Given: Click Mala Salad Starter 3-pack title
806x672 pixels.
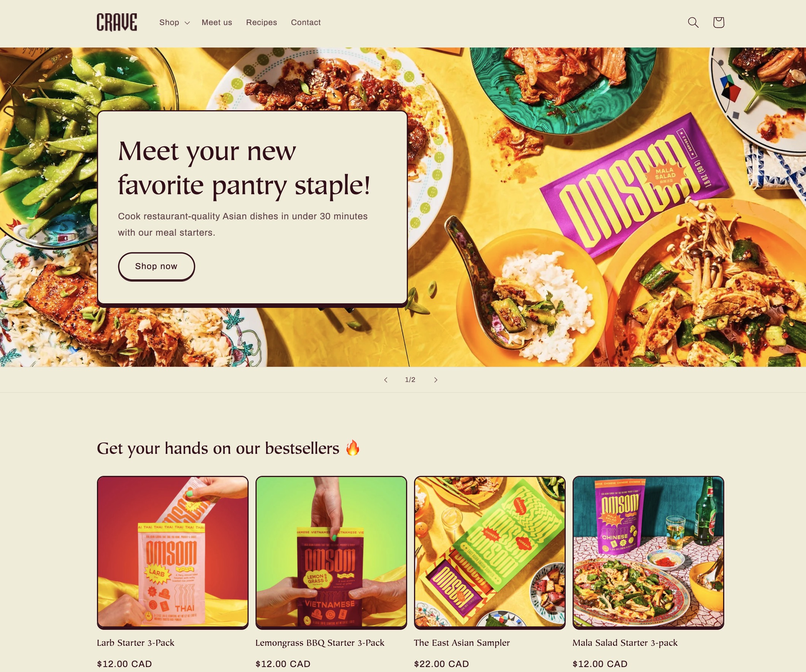Looking at the screenshot, I should click(625, 643).
